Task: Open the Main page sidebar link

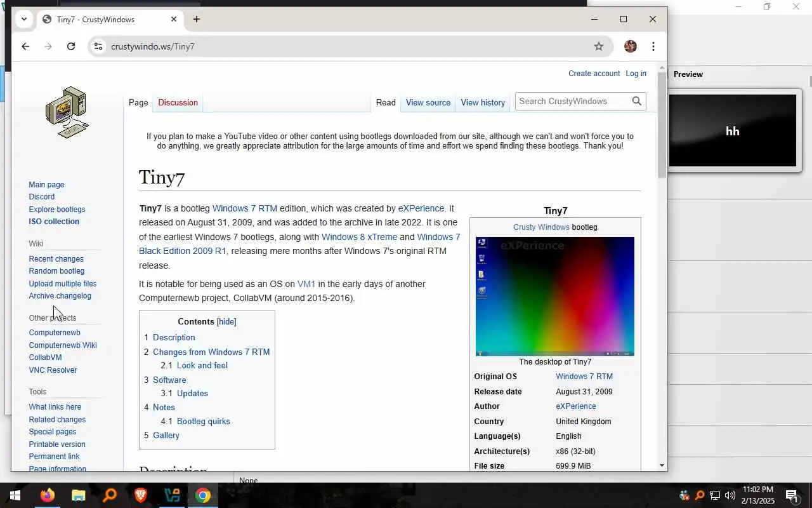Action: click(x=46, y=185)
